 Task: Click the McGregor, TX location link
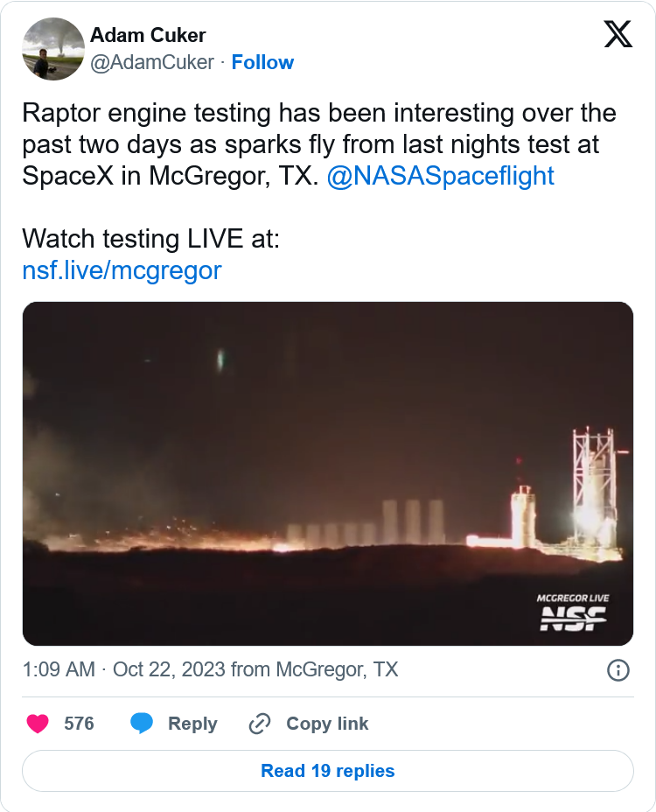pos(337,670)
